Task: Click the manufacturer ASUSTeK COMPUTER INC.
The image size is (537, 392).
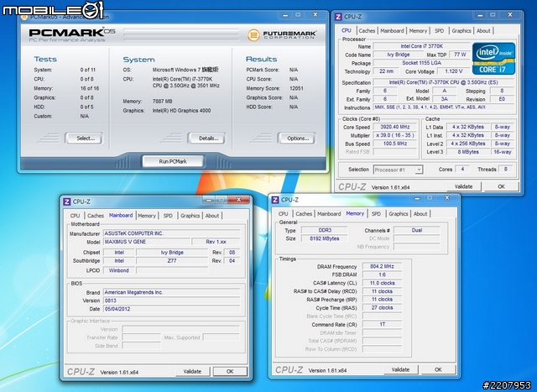Action: coord(171,233)
